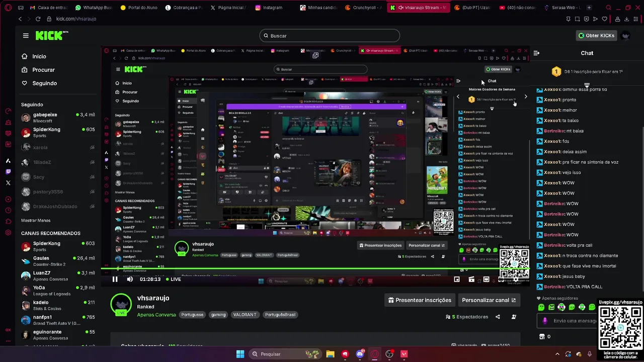Screen dimensions: 644x362
Task: Open File Explorer from the taskbar
Action: point(330,354)
